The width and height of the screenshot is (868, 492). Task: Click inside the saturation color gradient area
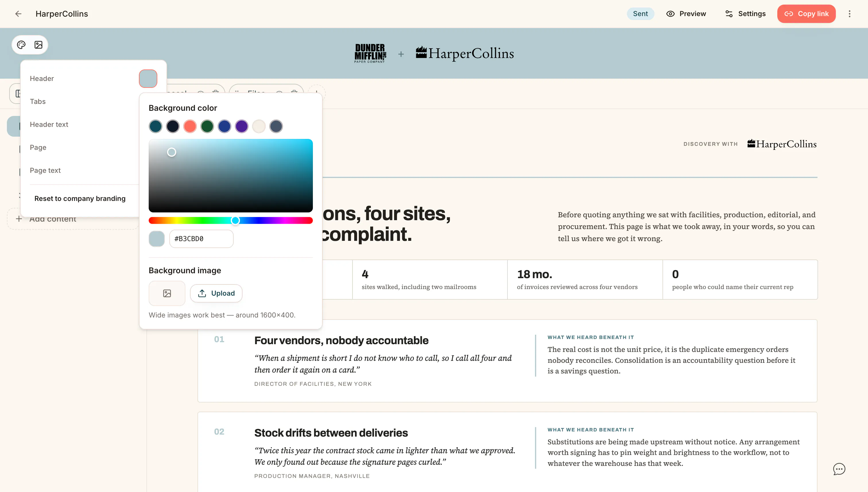tap(231, 176)
